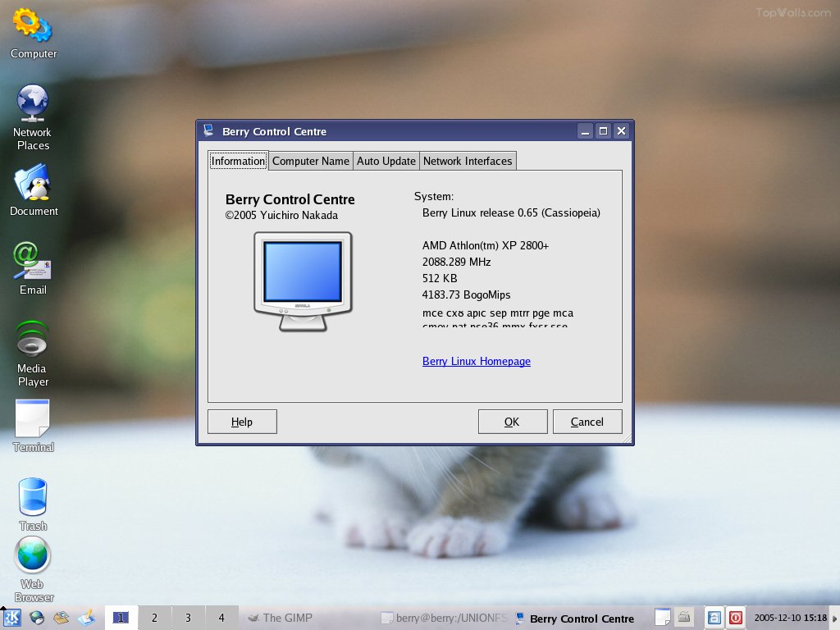Viewport: 840px width, 630px height.
Task: Confirm with the OK button
Action: (x=513, y=422)
